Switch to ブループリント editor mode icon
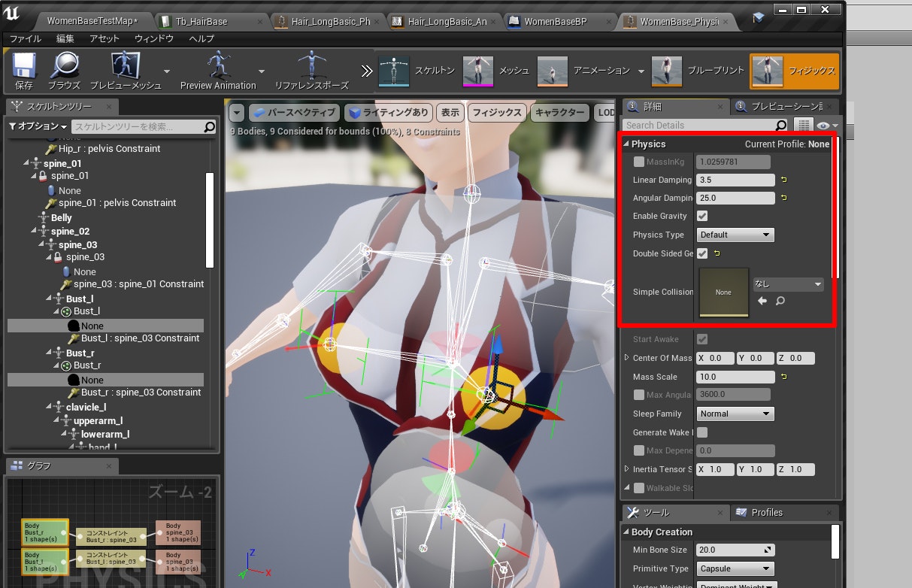912x588 pixels. point(667,71)
